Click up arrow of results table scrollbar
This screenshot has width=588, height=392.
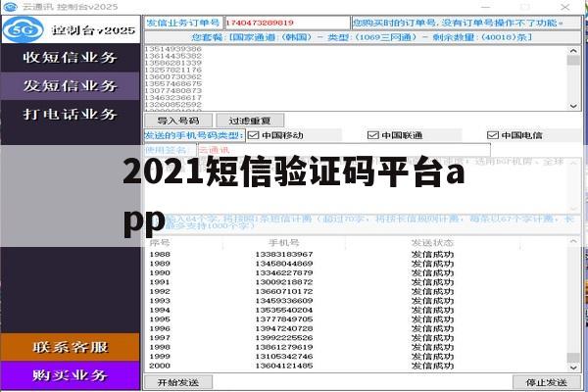click(x=573, y=242)
